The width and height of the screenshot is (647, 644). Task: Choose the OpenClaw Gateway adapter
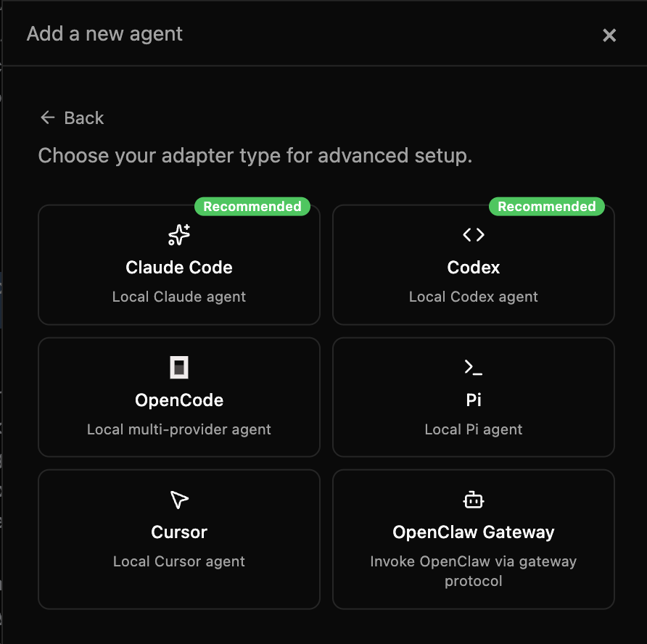tap(473, 539)
